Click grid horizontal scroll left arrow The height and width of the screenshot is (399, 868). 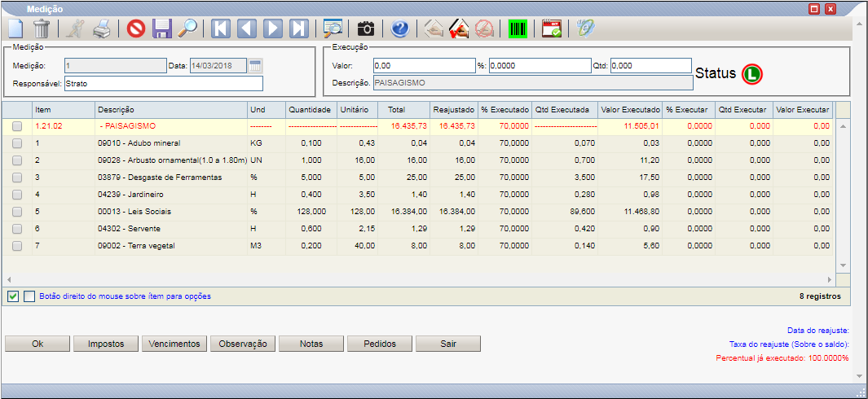[x=9, y=280]
